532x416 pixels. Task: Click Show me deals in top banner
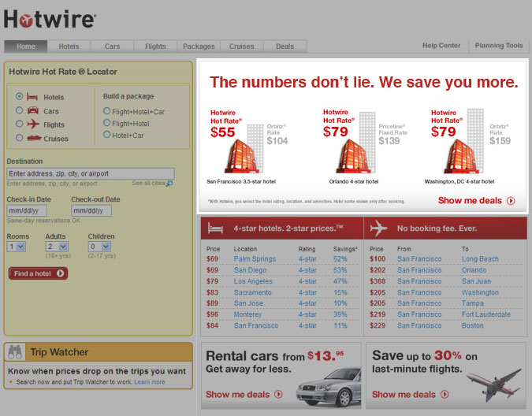(x=470, y=201)
